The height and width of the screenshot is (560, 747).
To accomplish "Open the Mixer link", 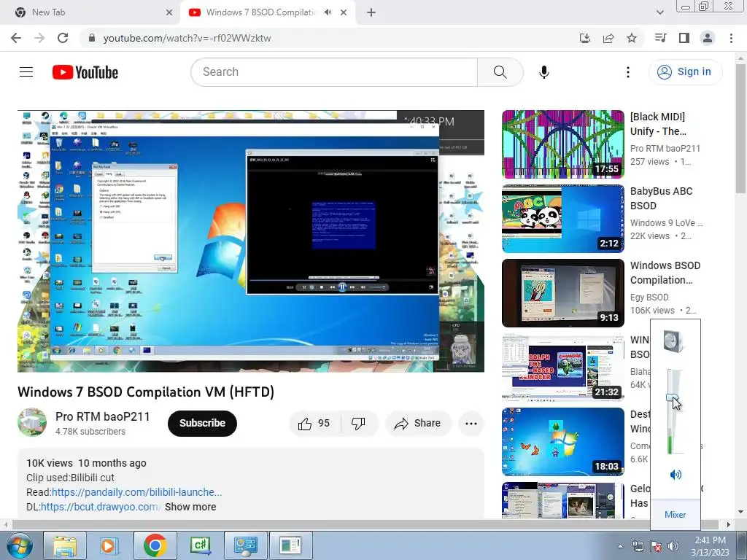I will click(x=675, y=515).
